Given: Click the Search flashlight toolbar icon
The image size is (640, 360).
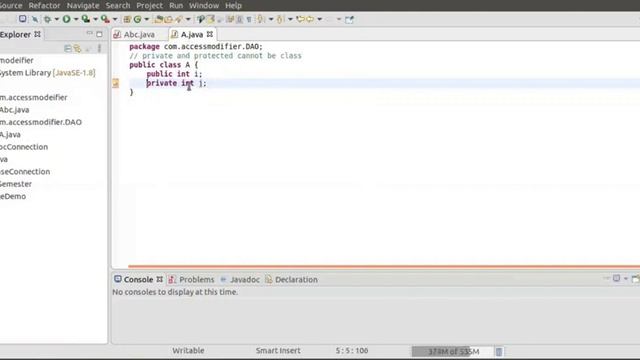Looking at the screenshot, I should click(179, 19).
